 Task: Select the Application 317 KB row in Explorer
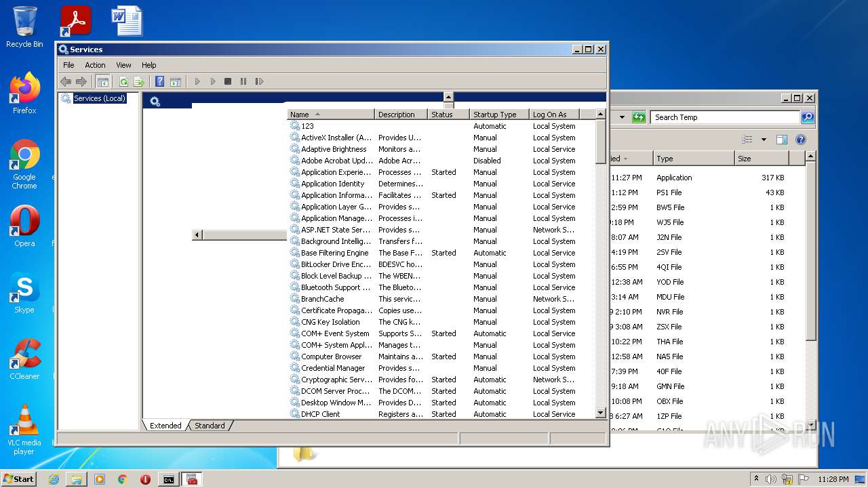(707, 178)
